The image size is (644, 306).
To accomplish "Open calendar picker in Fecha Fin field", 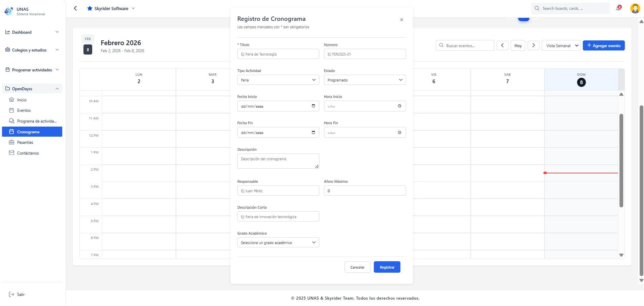I will tap(313, 132).
